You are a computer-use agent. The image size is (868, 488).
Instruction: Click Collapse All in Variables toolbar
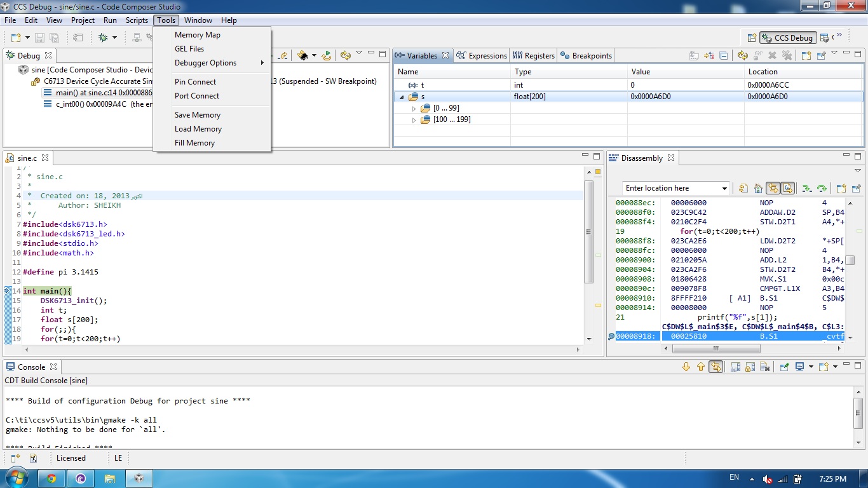[723, 56]
